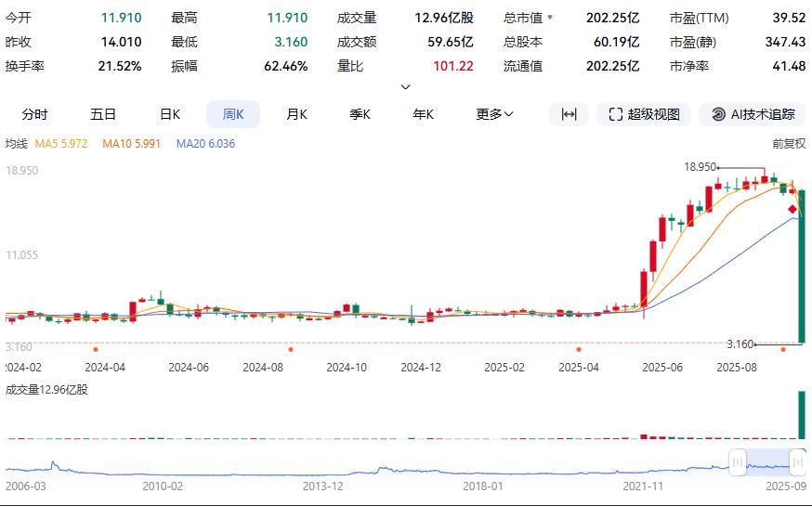Switch to the 月K tab
Screen dimensions: 812x506
point(296,114)
